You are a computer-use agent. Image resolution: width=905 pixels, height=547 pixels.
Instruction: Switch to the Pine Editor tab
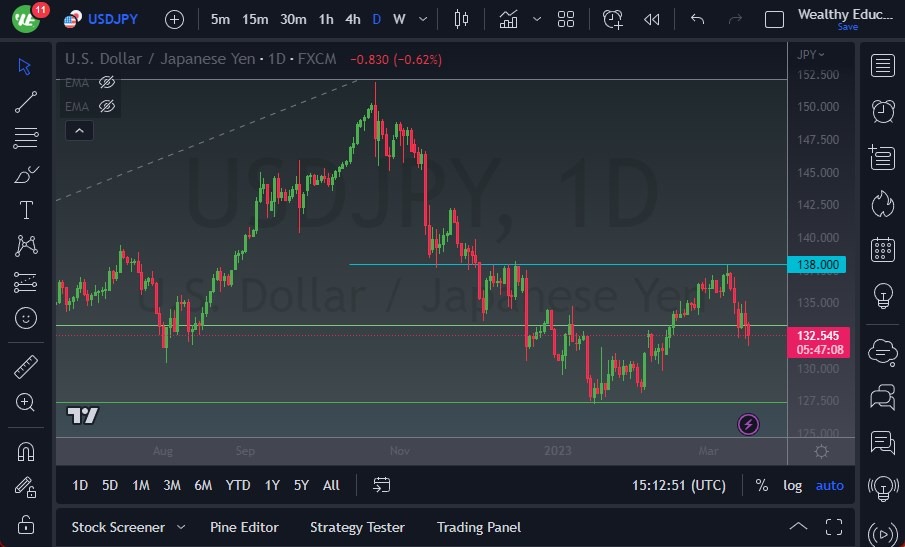coord(244,527)
